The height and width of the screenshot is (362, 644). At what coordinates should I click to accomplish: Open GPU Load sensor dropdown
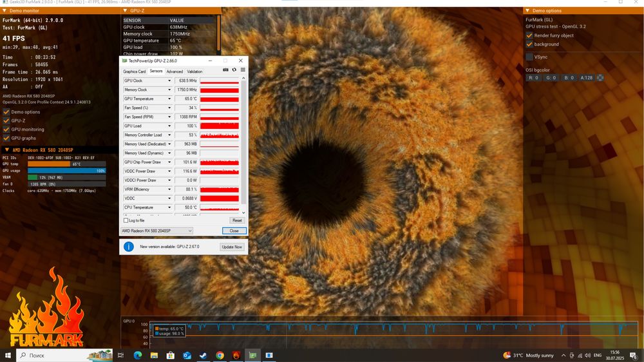pos(169,126)
